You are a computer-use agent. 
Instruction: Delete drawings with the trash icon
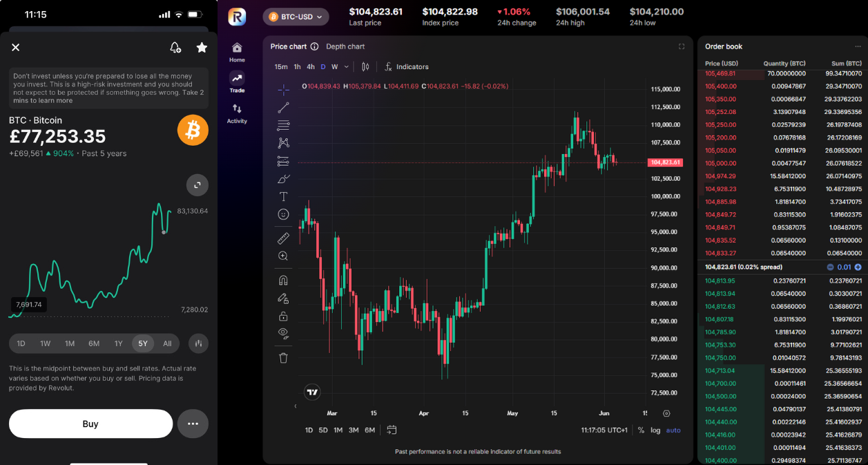click(283, 358)
